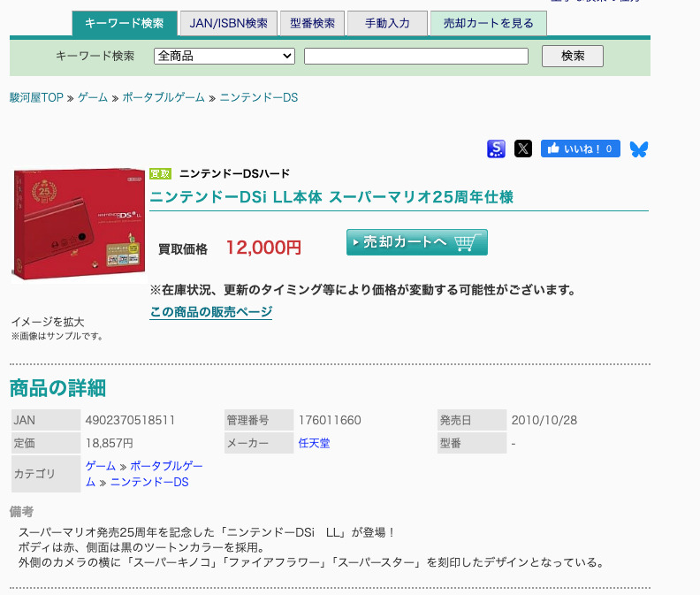Switch to 手動入力 tab
Viewport: 700px width, 595px height.
pyautogui.click(x=387, y=23)
